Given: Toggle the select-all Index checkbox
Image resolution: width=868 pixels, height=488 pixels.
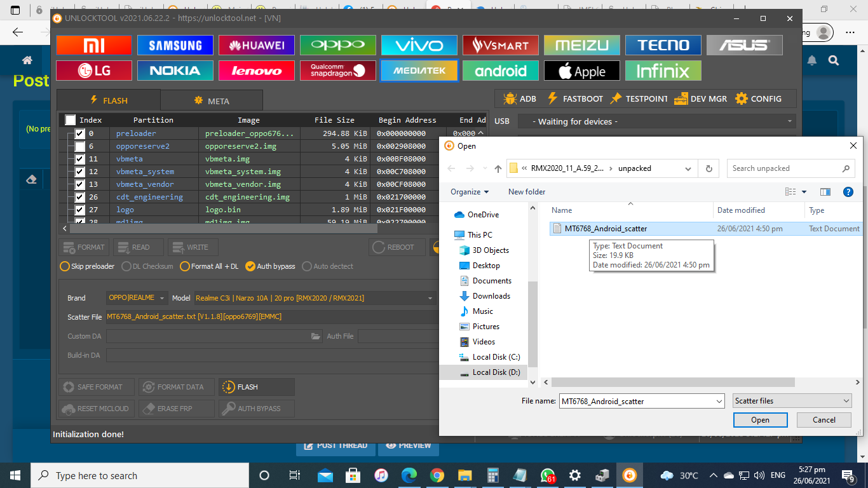Looking at the screenshot, I should pos(70,120).
